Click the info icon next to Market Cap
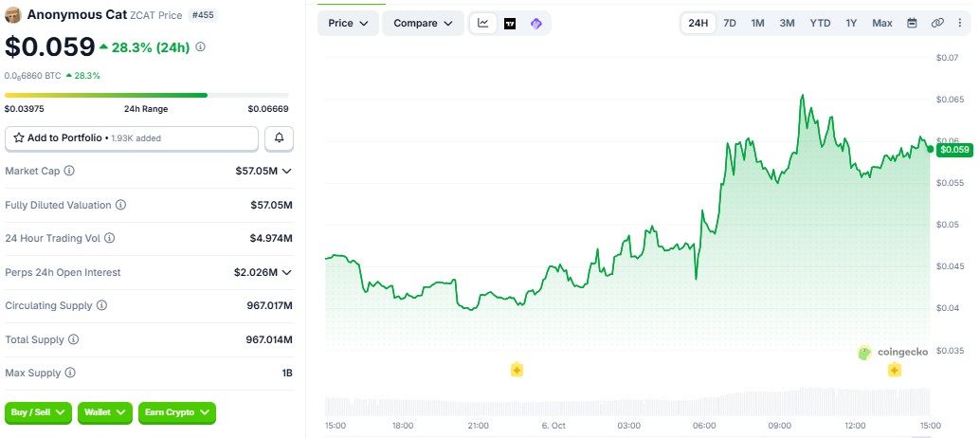The height and width of the screenshot is (438, 980). (69, 171)
